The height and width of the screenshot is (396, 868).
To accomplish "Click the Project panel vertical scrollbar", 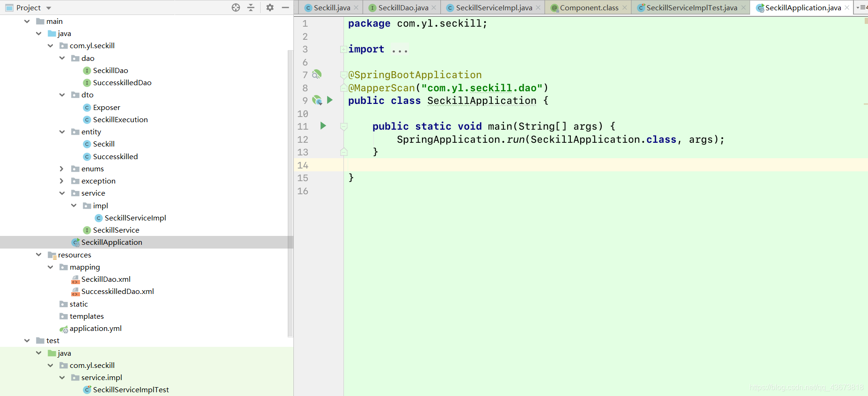I will (290, 193).
